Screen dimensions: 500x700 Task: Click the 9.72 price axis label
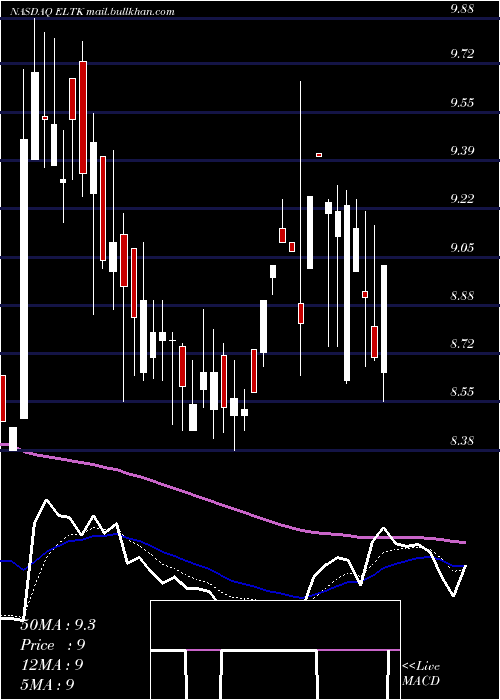(x=462, y=54)
